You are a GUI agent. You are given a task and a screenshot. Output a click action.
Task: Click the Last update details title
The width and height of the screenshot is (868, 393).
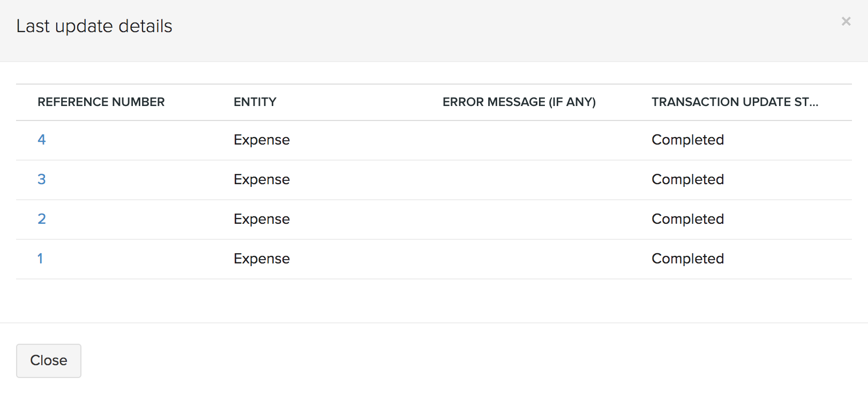point(94,26)
